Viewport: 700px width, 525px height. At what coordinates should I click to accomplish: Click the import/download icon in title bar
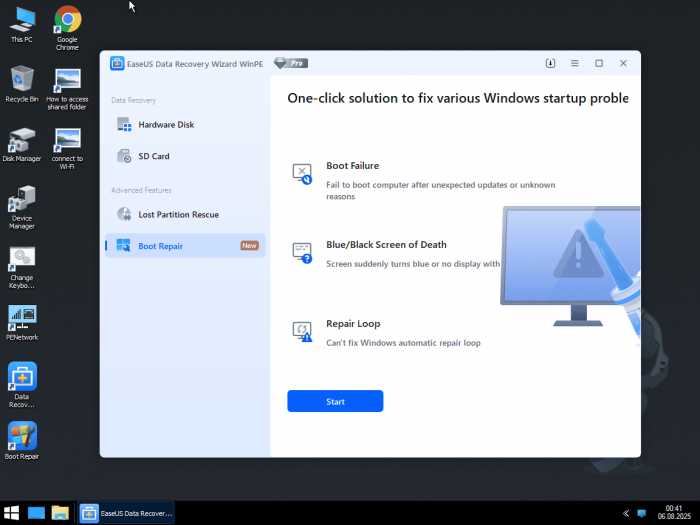(550, 63)
